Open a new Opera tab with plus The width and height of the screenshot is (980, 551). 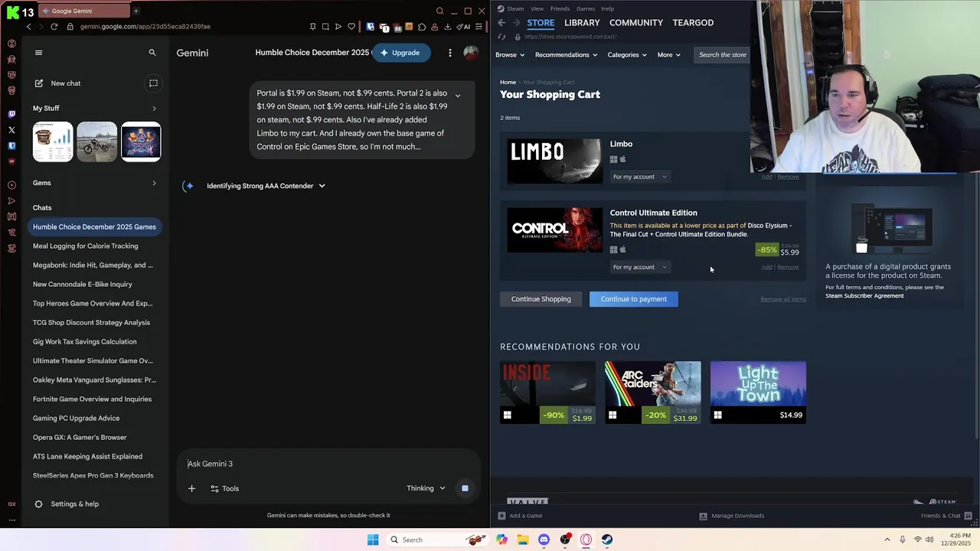tap(136, 11)
